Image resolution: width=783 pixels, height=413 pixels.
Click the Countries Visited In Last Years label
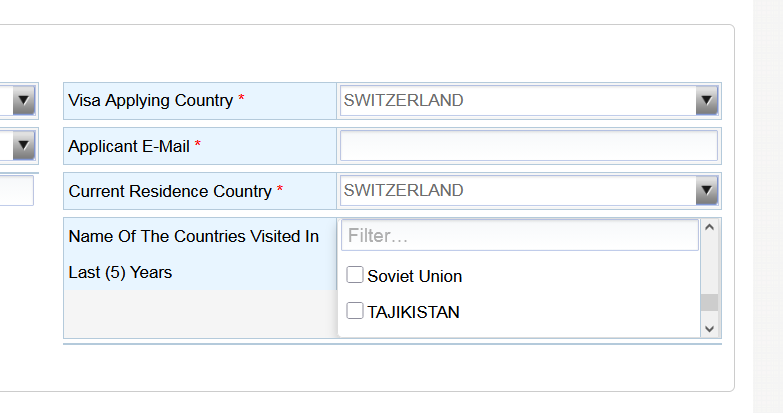[x=193, y=253]
